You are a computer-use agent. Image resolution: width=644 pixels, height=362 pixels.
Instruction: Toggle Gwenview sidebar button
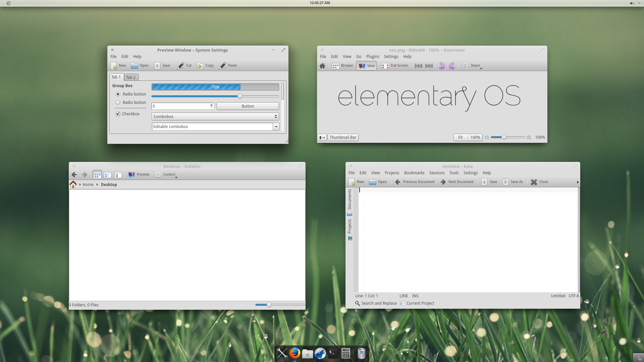point(322,137)
